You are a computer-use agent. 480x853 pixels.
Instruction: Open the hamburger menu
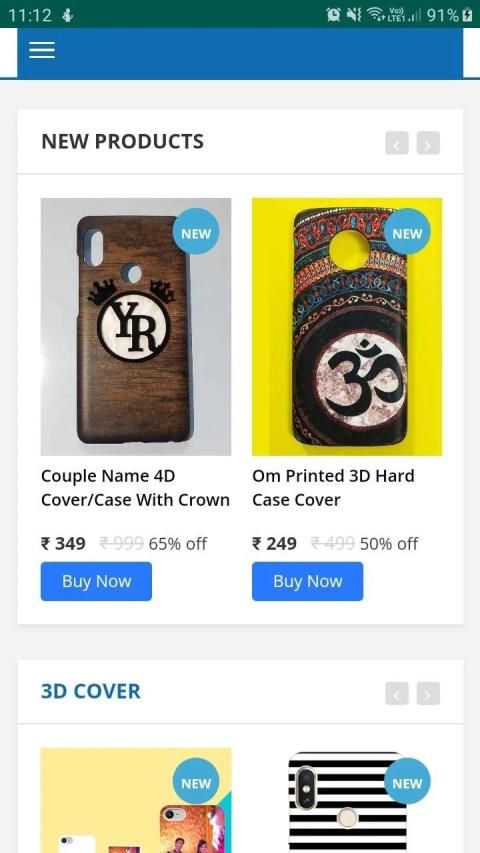42,50
